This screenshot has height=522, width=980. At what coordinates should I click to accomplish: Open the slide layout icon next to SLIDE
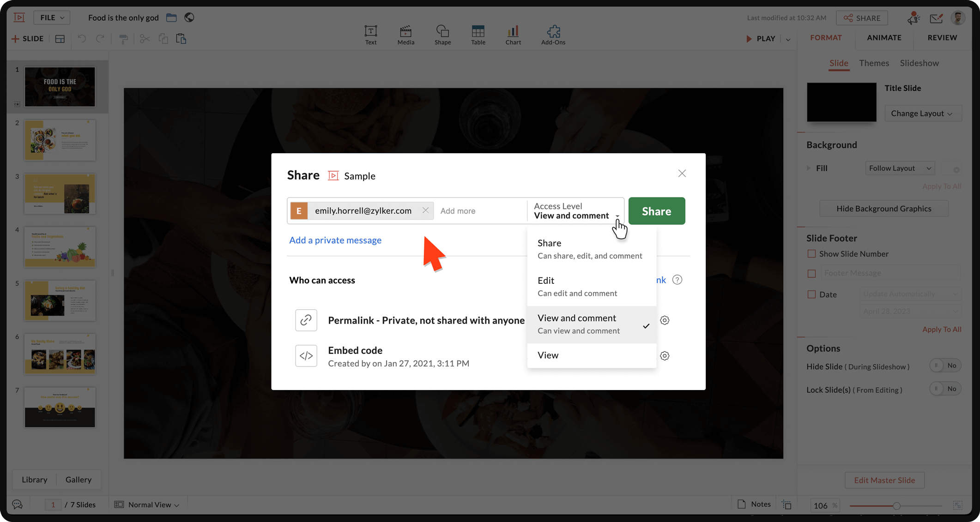click(60, 39)
